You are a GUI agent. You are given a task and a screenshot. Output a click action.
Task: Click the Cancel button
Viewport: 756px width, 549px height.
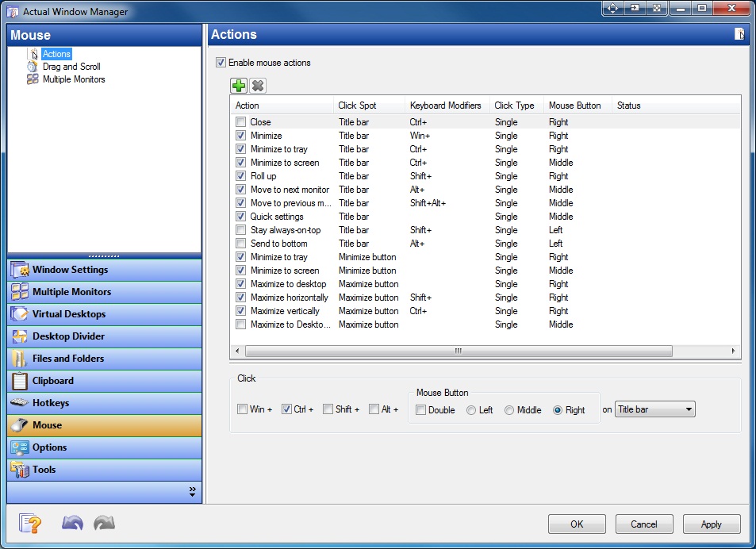pyautogui.click(x=644, y=524)
